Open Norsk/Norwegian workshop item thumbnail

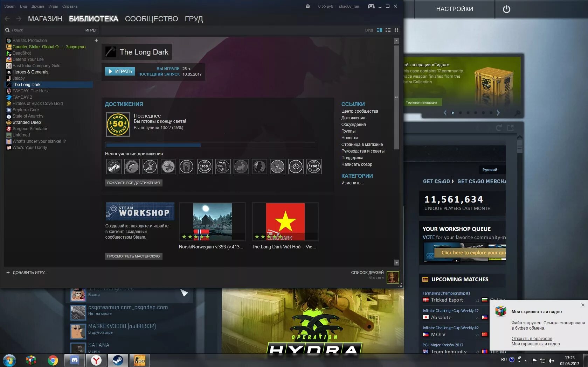[212, 221]
